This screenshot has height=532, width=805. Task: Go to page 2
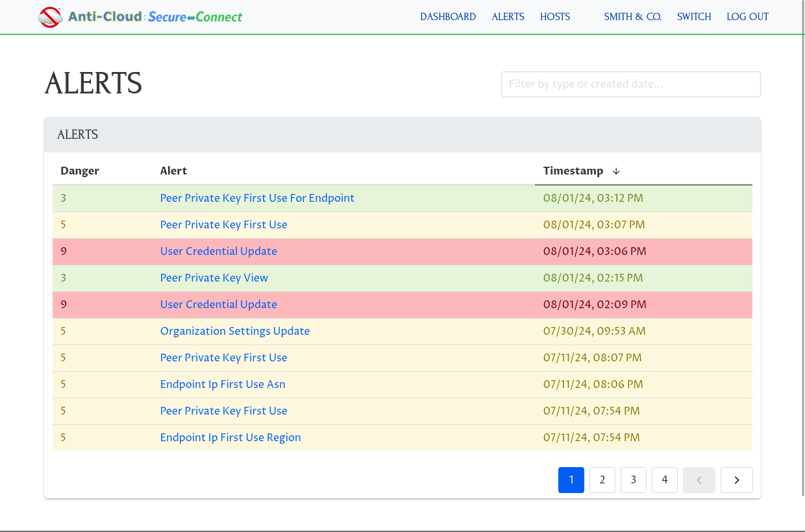[602, 480]
